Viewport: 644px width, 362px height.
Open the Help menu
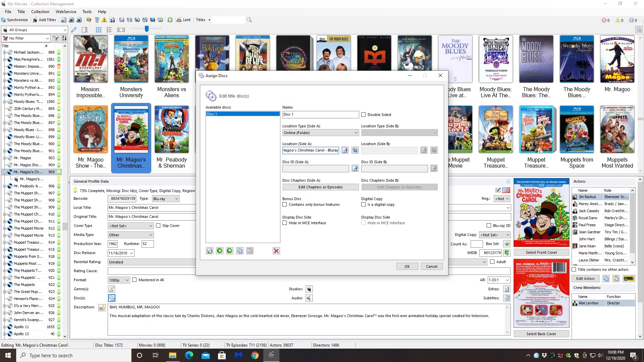pos(102,11)
